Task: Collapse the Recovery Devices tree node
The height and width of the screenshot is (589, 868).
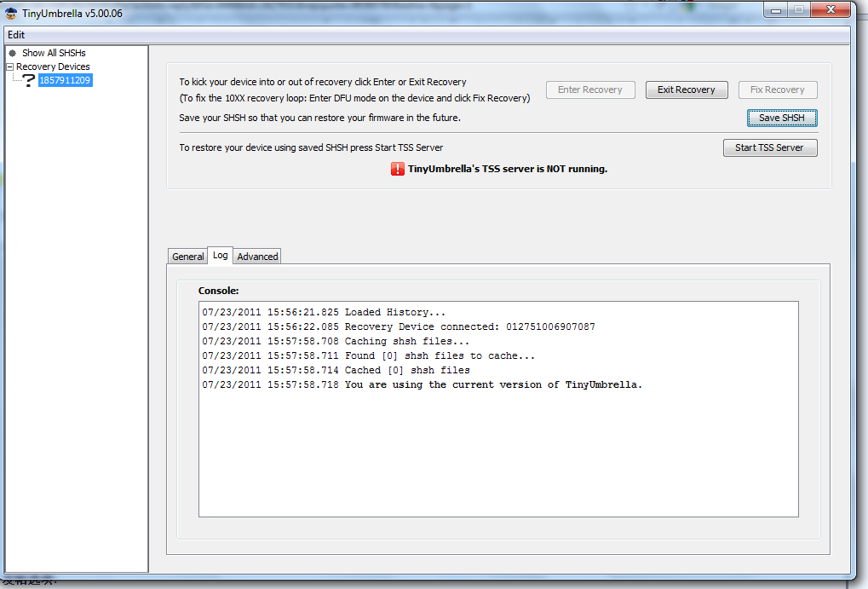Action: pos(9,66)
